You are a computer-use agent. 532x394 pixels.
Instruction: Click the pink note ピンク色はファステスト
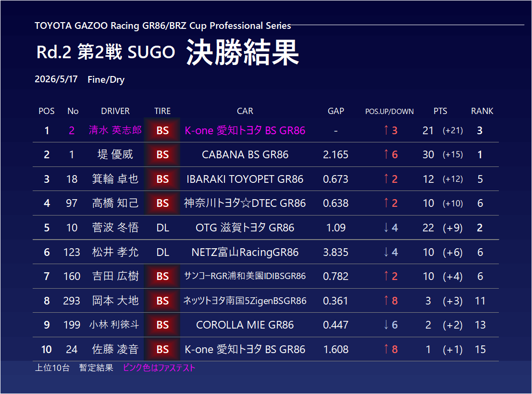click(159, 368)
